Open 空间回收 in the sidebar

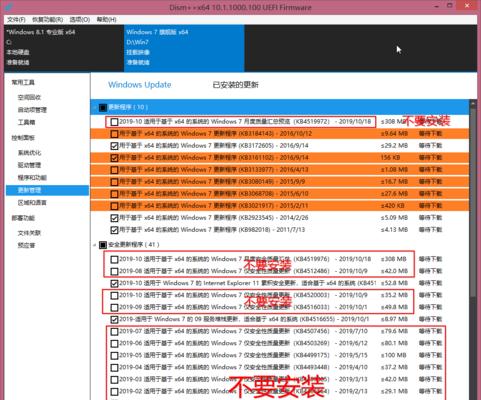(29, 97)
